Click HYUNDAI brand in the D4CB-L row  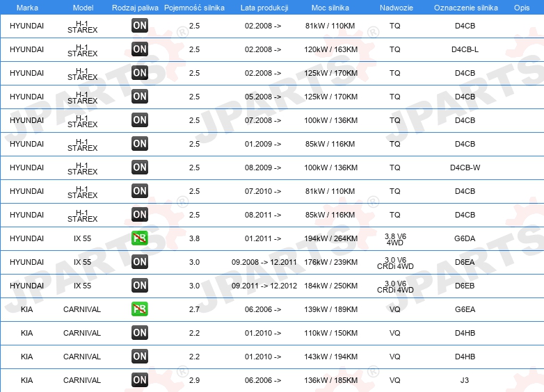pyautogui.click(x=26, y=49)
